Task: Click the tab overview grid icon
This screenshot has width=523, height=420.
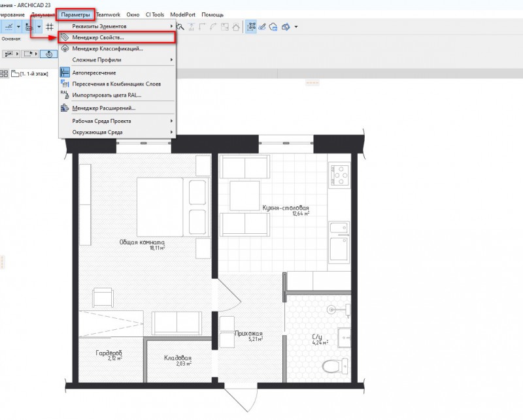Action: [x=4, y=74]
